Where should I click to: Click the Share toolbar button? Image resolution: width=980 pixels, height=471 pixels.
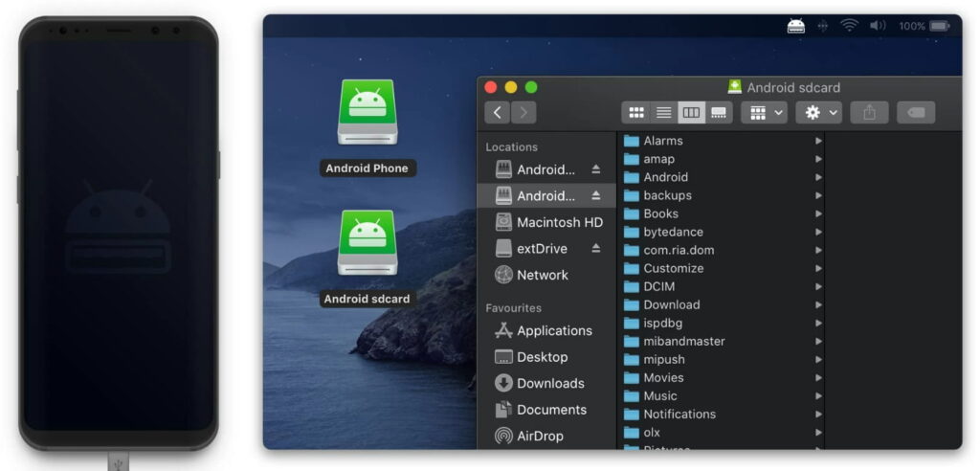click(x=869, y=113)
